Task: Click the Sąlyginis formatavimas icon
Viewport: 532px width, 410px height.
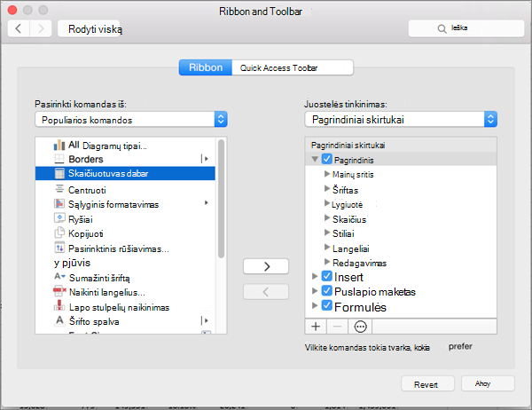Action: [59, 204]
